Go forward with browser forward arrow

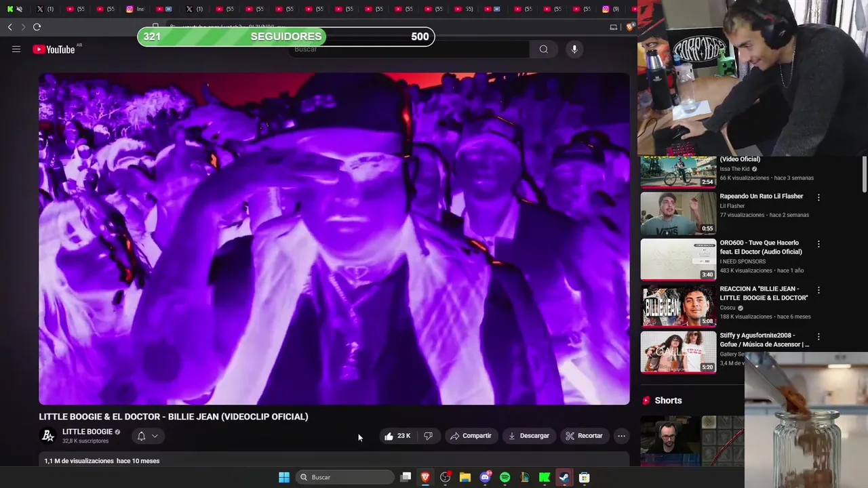[23, 27]
